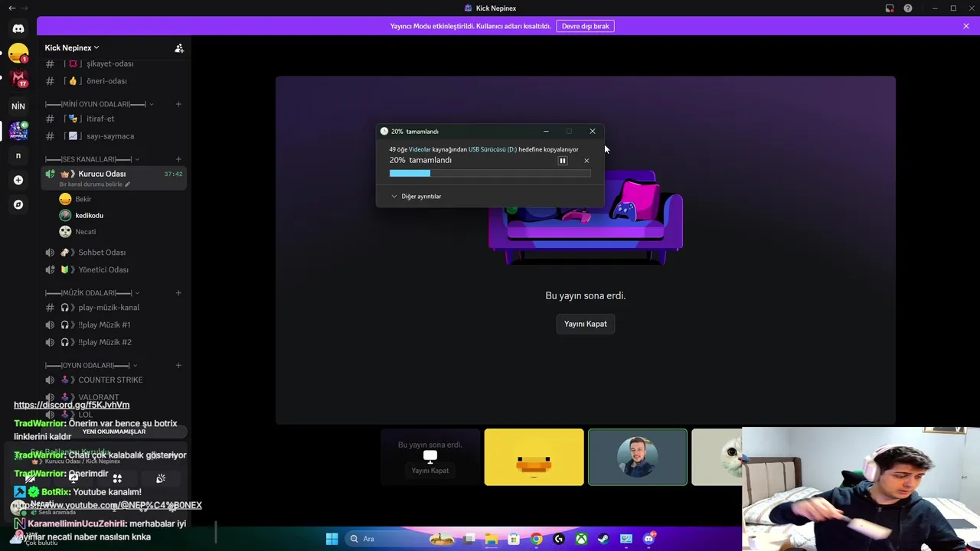
Task: Open the sayı-saymaca channel
Action: [x=113, y=136]
